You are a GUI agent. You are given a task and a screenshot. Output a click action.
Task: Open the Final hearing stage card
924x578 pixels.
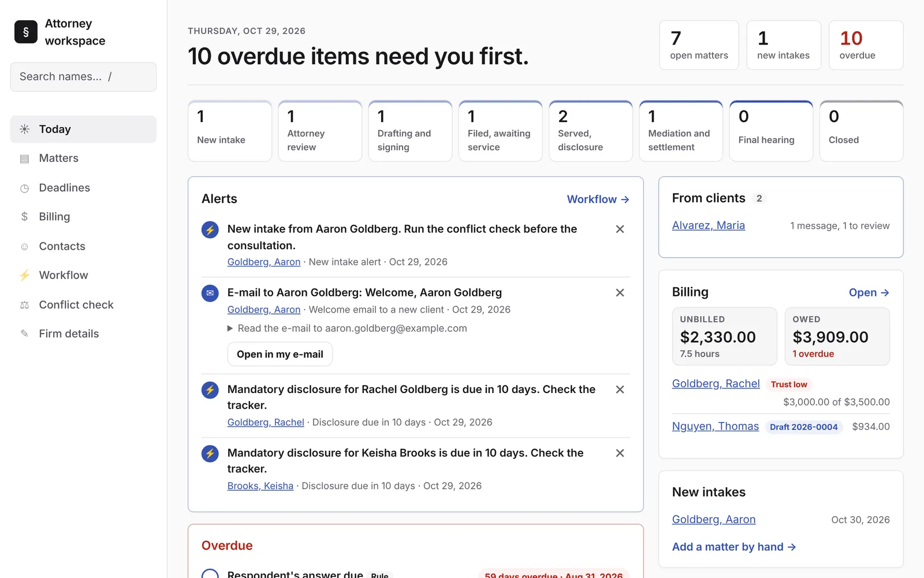click(771, 131)
